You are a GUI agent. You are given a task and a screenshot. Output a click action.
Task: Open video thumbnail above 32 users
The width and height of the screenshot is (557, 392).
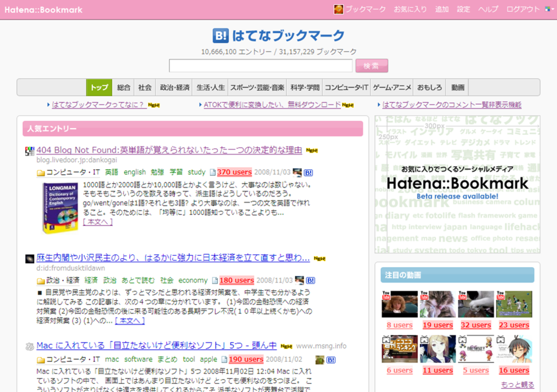[x=476, y=304]
